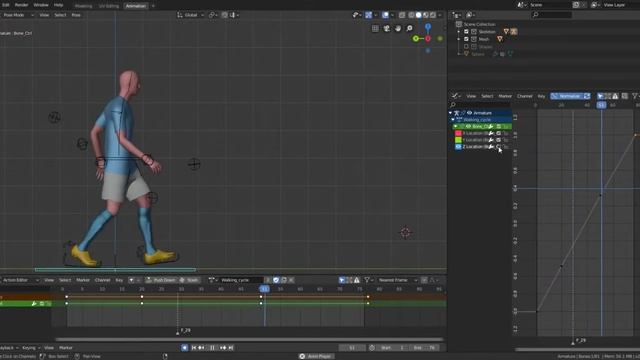
Task: Enable the Shapes collection checkbox
Action: click(466, 47)
